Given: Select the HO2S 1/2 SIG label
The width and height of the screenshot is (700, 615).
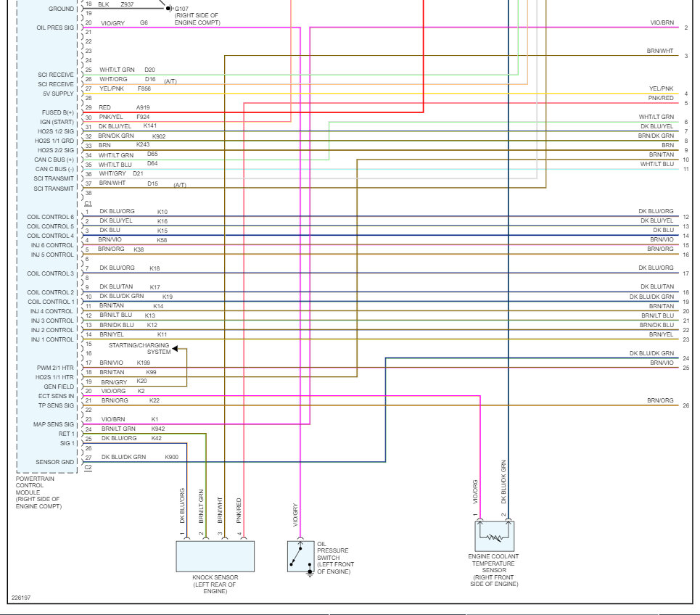Looking at the screenshot, I should [56, 131].
